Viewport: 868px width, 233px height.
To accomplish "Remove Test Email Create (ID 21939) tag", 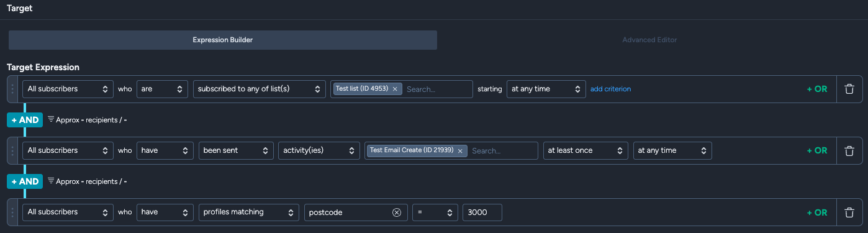I will click(460, 150).
